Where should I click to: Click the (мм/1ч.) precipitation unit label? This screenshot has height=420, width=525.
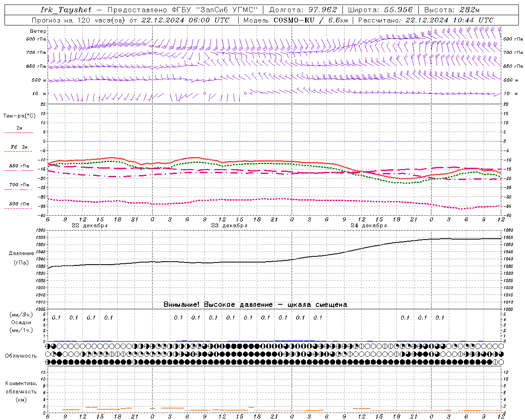[21, 330]
